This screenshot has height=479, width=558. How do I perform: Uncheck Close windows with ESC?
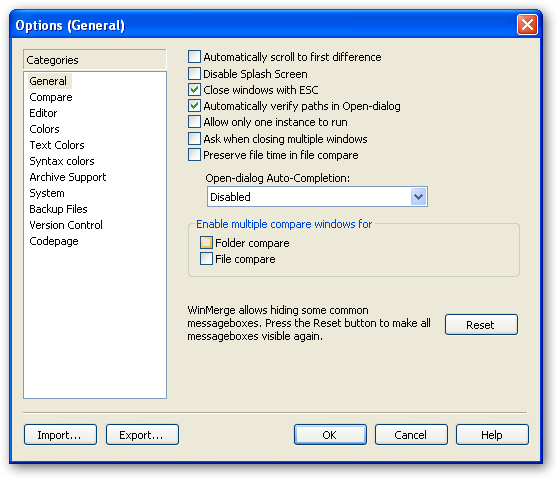194,89
